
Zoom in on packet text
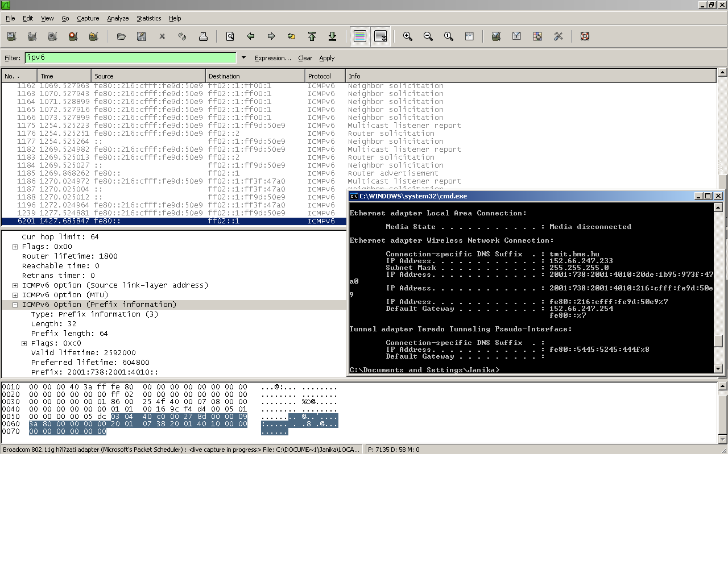pyautogui.click(x=408, y=36)
